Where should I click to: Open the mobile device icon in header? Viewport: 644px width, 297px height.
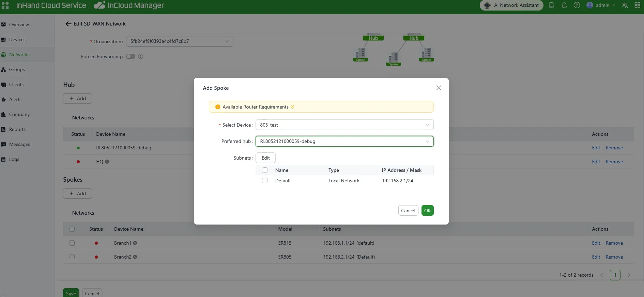click(551, 5)
